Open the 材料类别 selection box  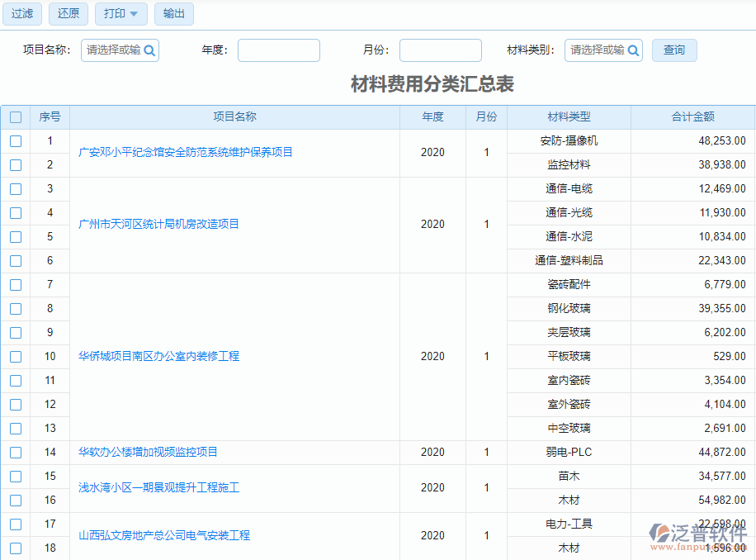[x=596, y=50]
